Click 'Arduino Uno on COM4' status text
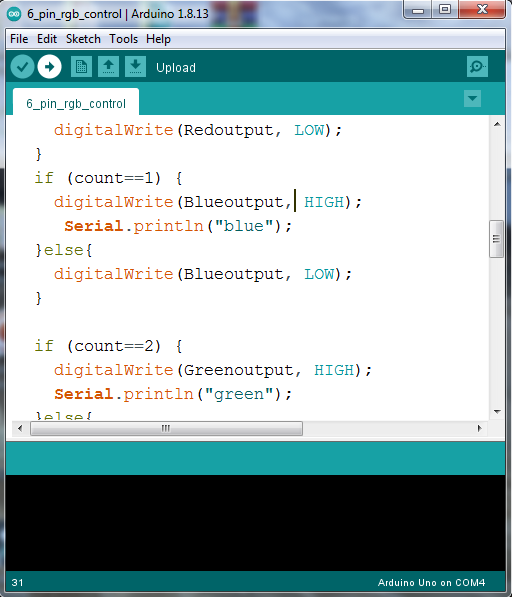 click(431, 583)
